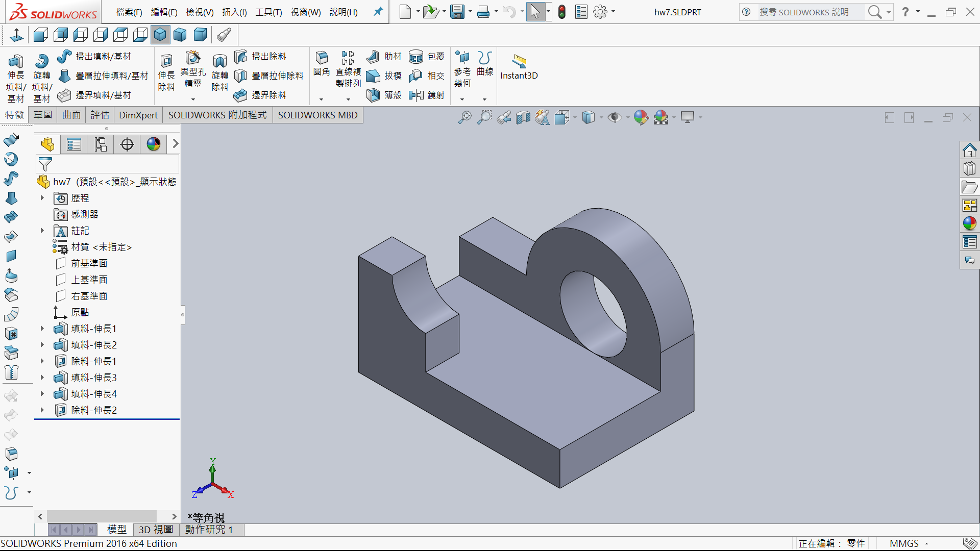Open the 異型孔精靈 hole wizard

click(x=193, y=58)
